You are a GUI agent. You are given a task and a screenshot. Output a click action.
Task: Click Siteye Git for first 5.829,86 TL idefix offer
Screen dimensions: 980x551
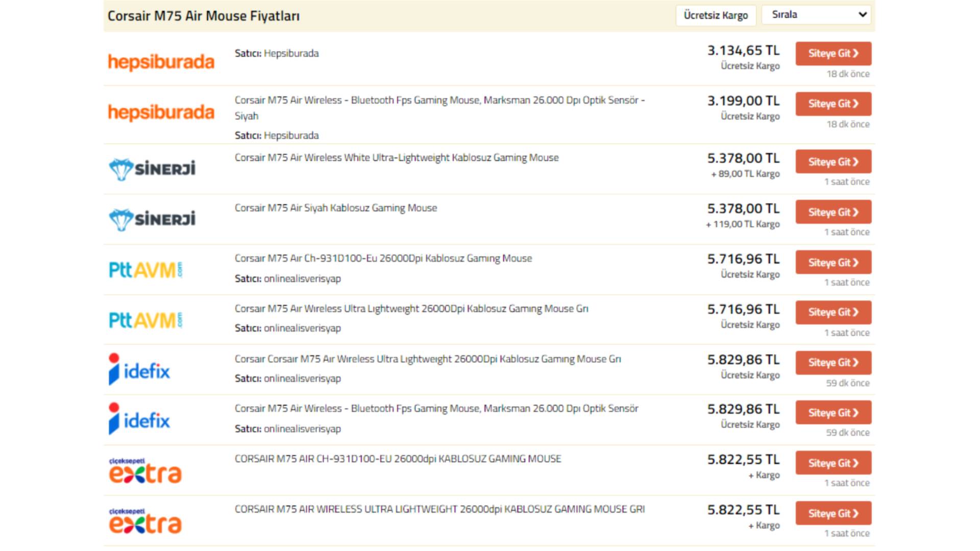coord(833,363)
